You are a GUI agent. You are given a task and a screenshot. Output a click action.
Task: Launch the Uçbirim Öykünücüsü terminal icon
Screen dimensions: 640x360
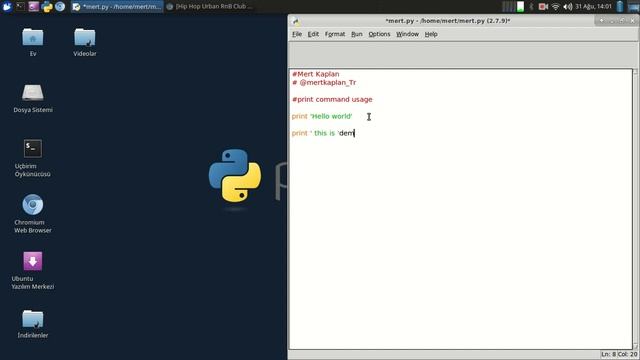33,149
